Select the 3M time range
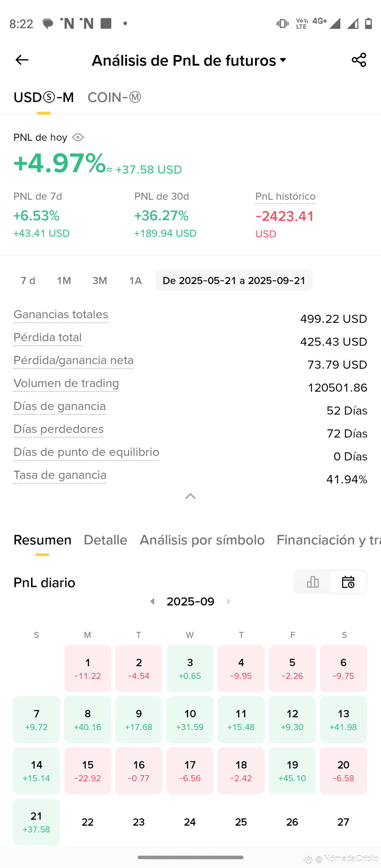The height and width of the screenshot is (868, 381). click(99, 281)
